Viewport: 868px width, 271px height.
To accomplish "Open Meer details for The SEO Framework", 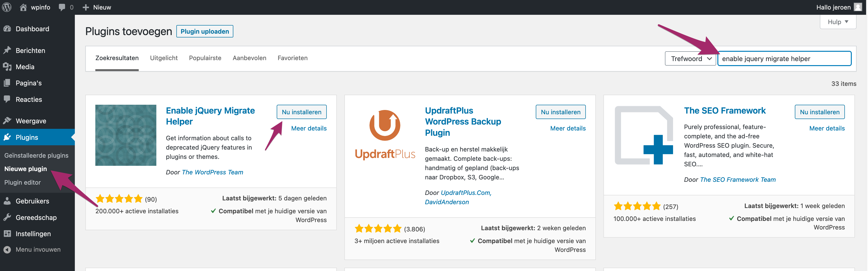I will tap(827, 128).
